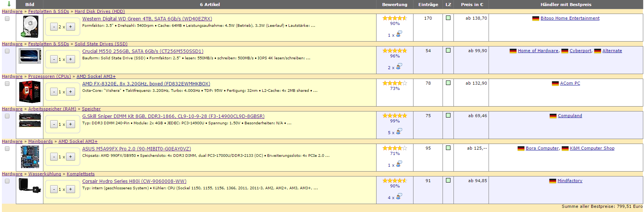
Task: Decrease quantity of WD Green 4TB
Action: 54,27
